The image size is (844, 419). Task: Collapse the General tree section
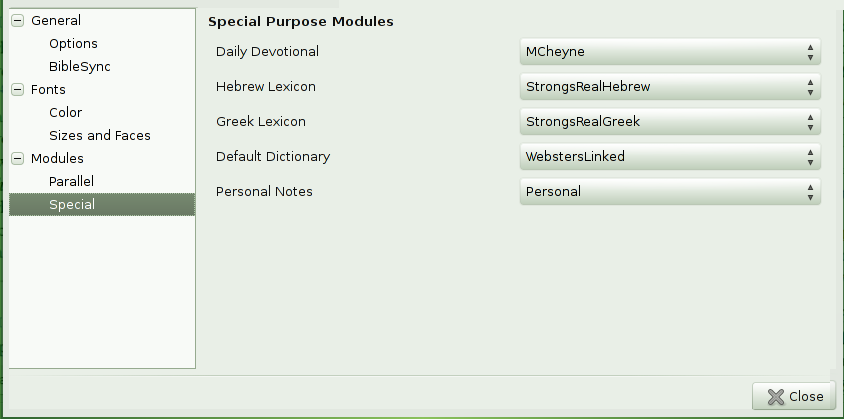tap(17, 20)
